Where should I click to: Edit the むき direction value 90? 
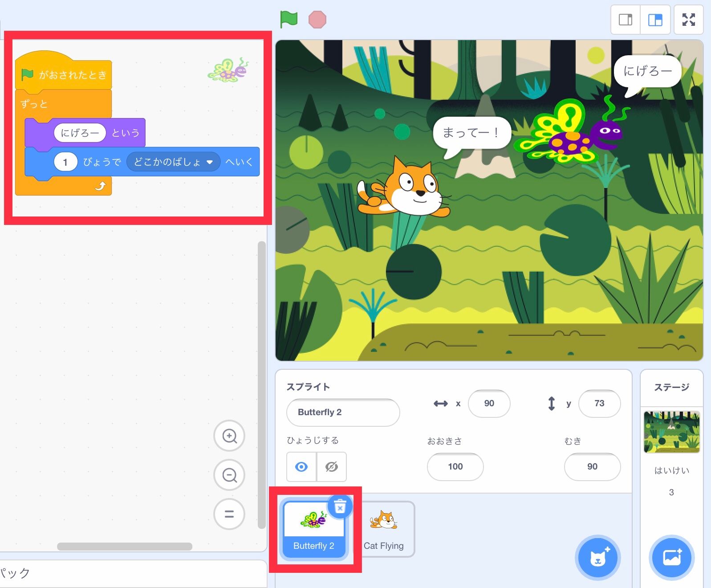[x=592, y=466]
